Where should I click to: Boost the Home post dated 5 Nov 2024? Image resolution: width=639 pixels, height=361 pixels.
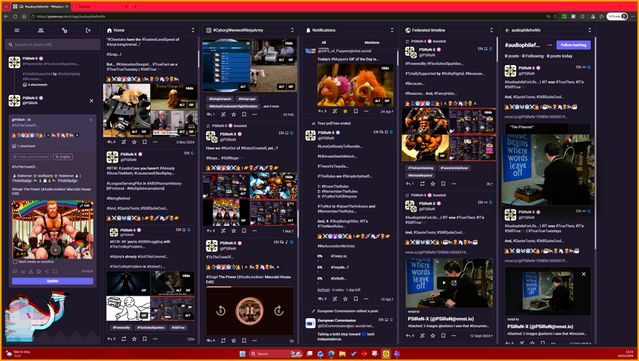[123, 142]
